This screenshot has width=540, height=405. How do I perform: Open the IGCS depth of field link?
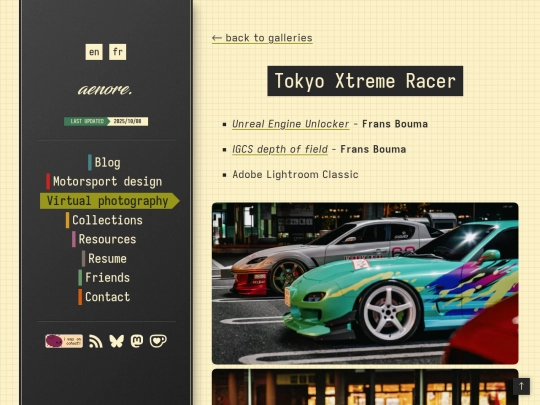tap(280, 149)
